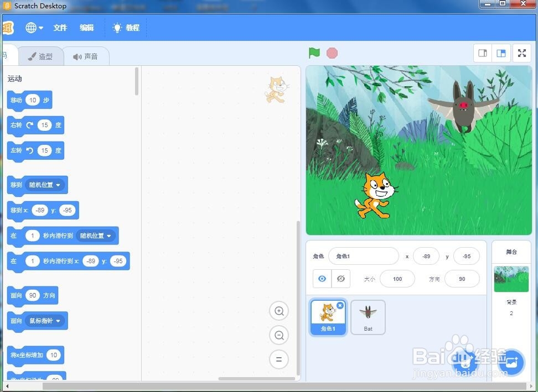Click the 舞台 stage panel header

pos(511,252)
